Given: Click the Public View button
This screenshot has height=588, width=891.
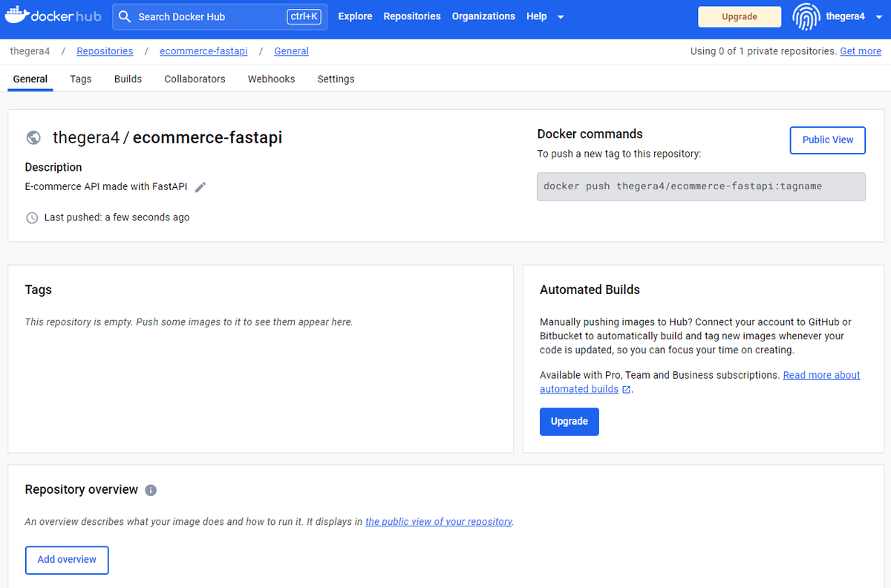Looking at the screenshot, I should tap(828, 140).
